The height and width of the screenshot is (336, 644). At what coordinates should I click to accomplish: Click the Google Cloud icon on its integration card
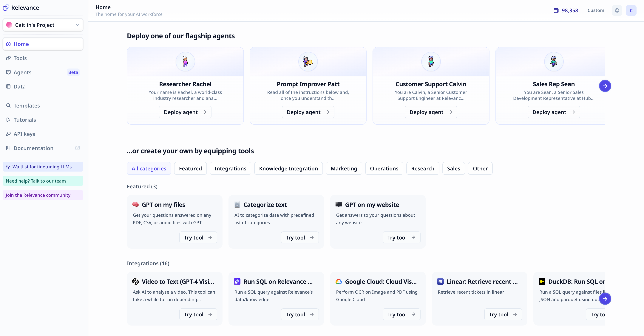339,281
